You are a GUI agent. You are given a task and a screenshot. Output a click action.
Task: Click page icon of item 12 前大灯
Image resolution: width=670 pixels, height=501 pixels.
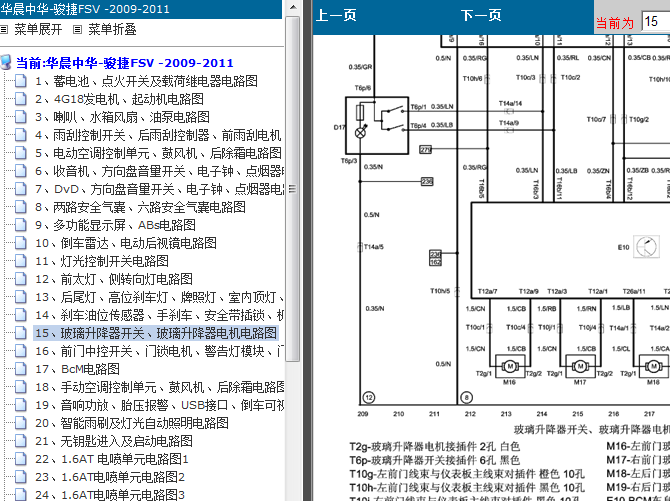21,278
